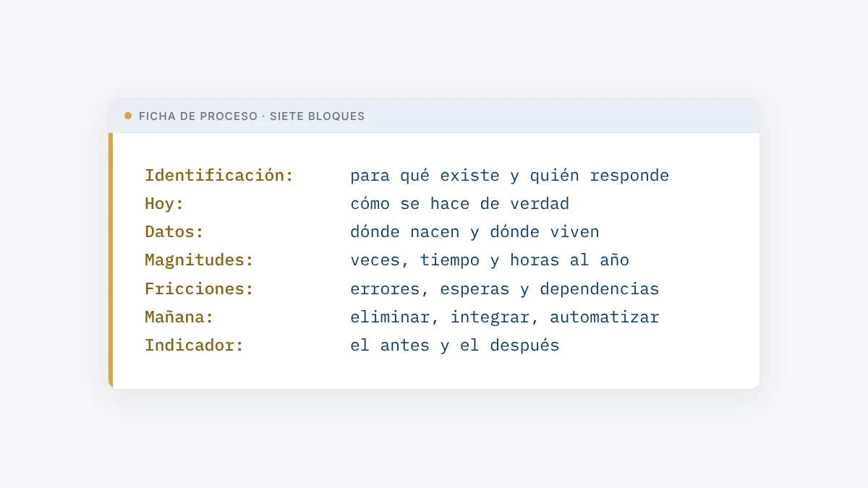Select the 'Magnitudes:' label

pyautogui.click(x=199, y=260)
